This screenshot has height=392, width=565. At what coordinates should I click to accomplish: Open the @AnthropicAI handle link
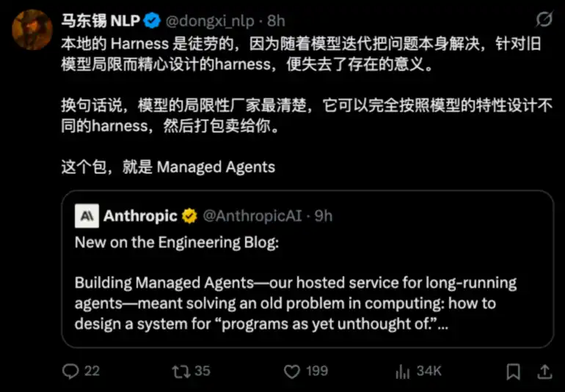tap(254, 216)
